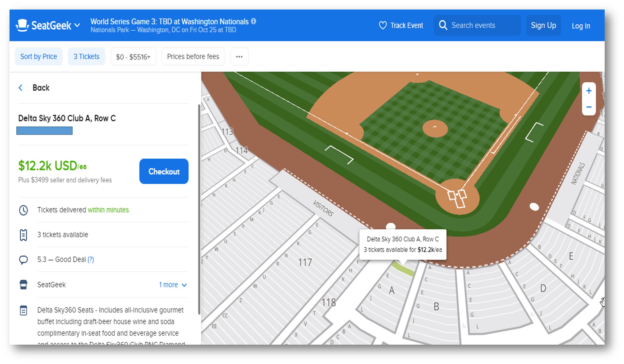This screenshot has width=624, height=364.
Task: Click the highlighted green Row C seat
Action: pos(403,269)
